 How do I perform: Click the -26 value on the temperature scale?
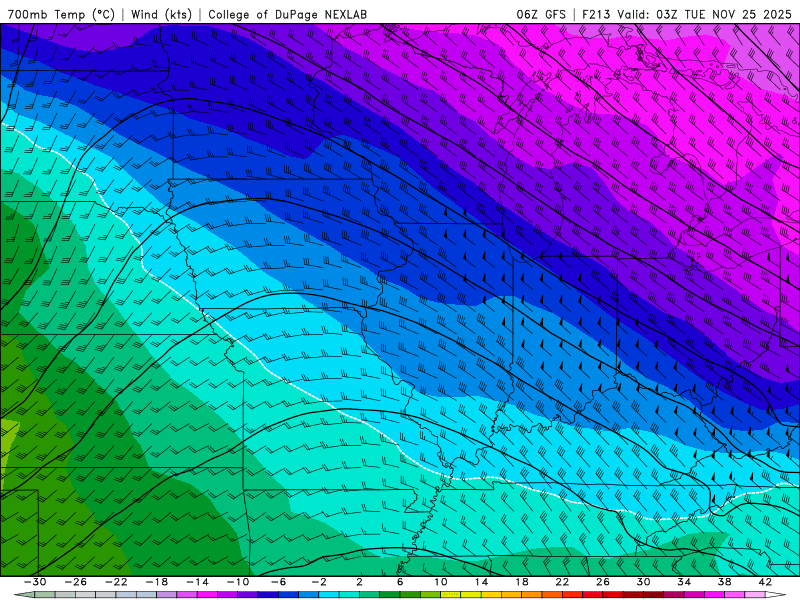76,582
